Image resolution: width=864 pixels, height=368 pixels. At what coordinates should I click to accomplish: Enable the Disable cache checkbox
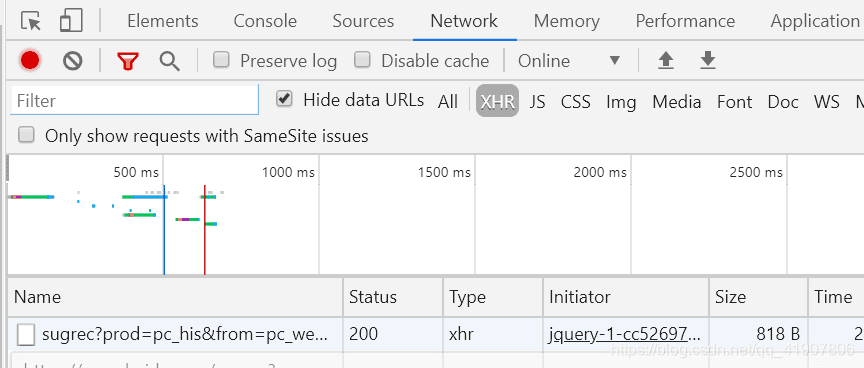click(362, 59)
